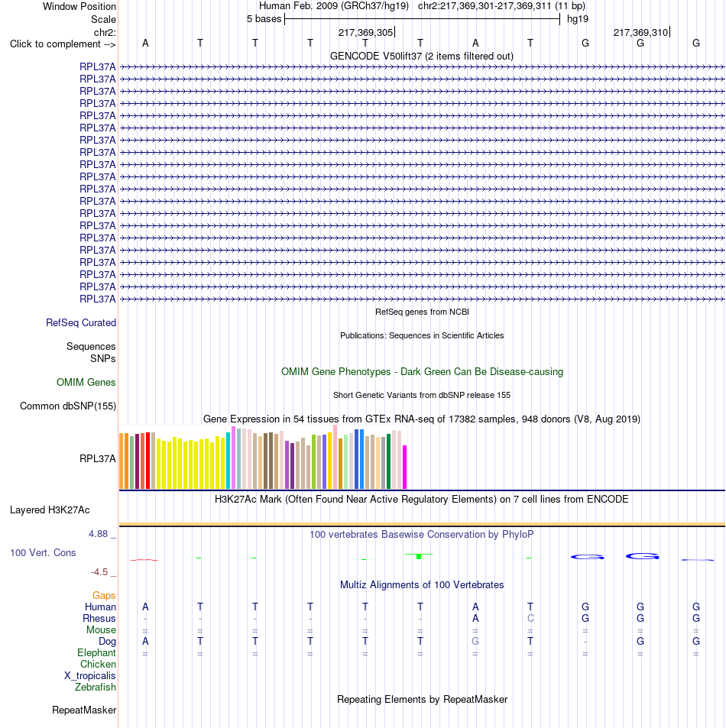Open 'Multiz Alignments of 100 Vertebrates' title
The width and height of the screenshot is (726, 728).
pos(422,585)
